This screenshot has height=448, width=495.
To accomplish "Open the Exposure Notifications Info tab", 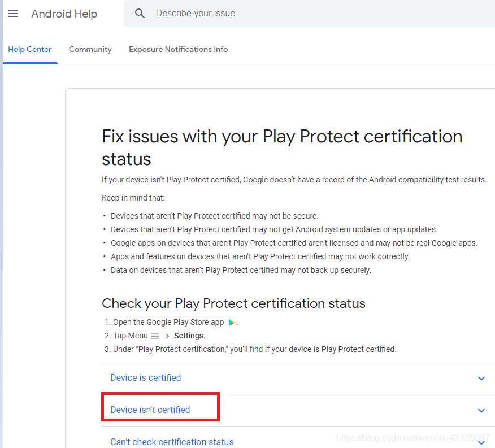I will click(x=179, y=49).
